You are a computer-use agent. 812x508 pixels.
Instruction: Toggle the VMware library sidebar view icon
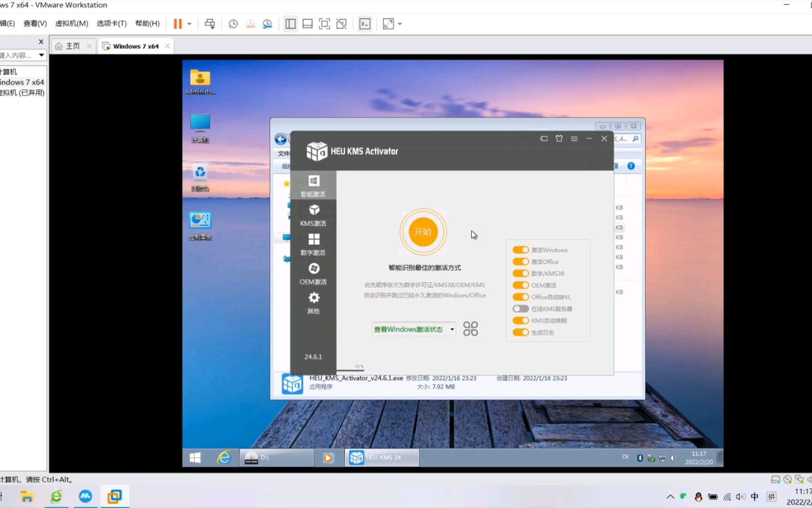click(x=290, y=24)
